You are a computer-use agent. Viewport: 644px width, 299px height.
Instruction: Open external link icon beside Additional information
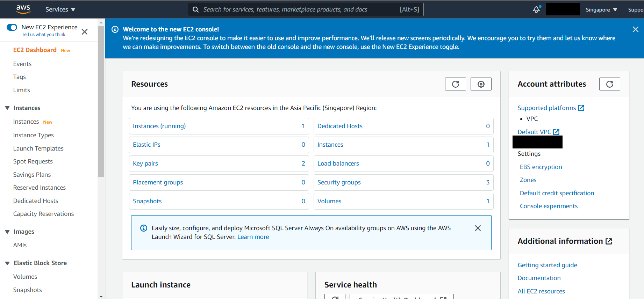click(x=609, y=241)
